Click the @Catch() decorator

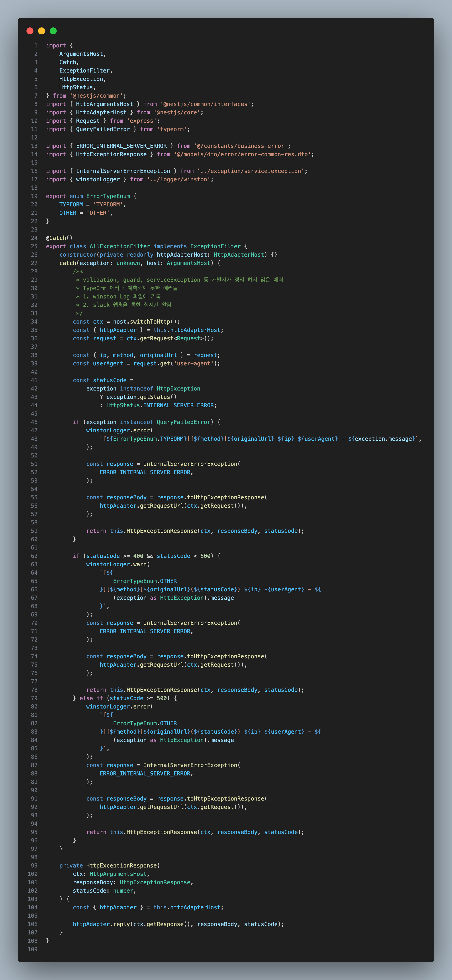[59, 238]
